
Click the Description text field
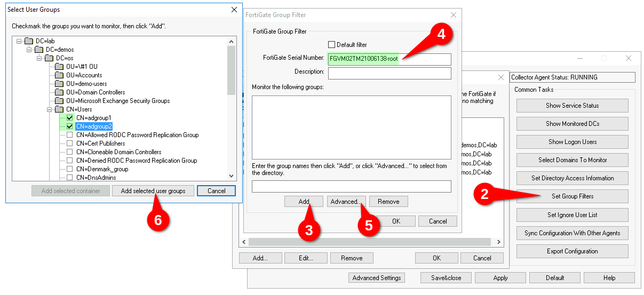pos(389,73)
